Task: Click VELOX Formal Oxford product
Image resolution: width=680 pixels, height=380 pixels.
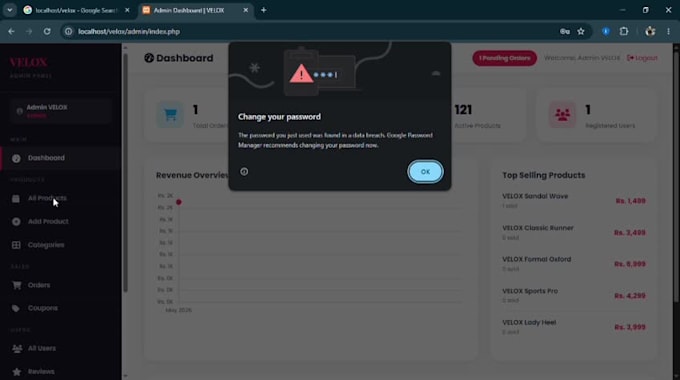Action: click(x=536, y=259)
